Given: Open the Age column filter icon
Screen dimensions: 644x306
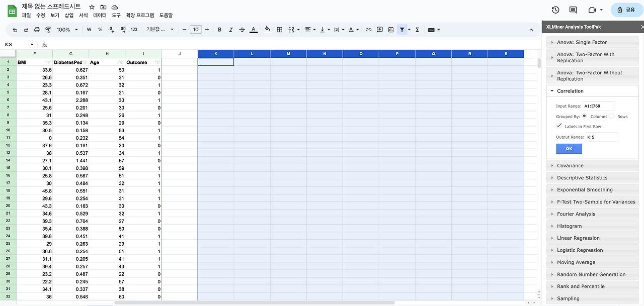Looking at the screenshot, I should pos(121,62).
